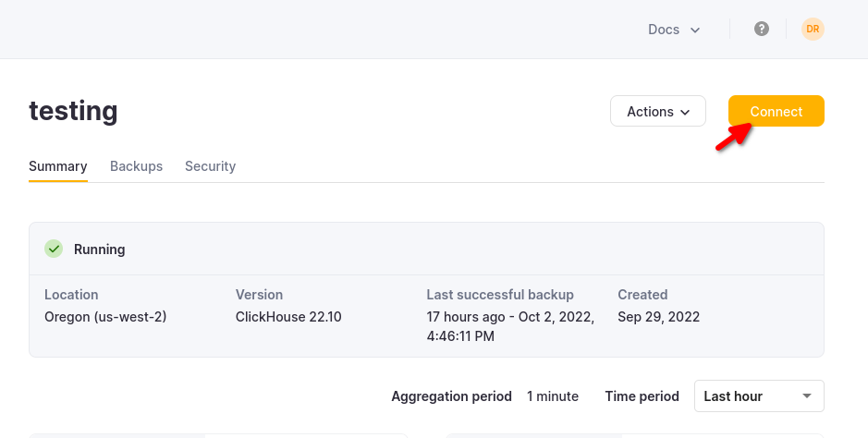Click the Location field label
The image size is (868, 438).
pyautogui.click(x=71, y=295)
